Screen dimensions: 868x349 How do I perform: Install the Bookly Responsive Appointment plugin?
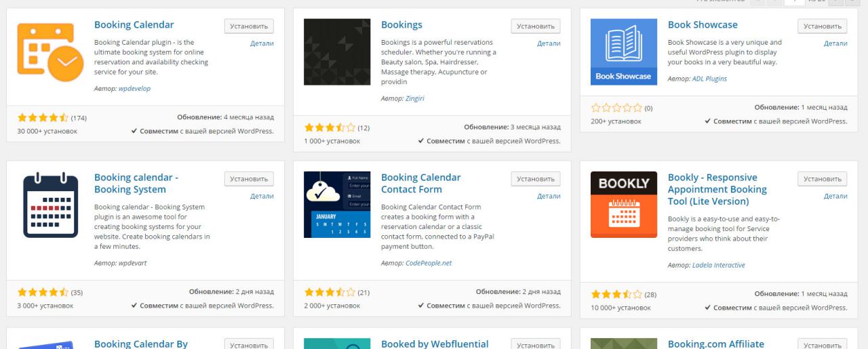click(x=823, y=179)
